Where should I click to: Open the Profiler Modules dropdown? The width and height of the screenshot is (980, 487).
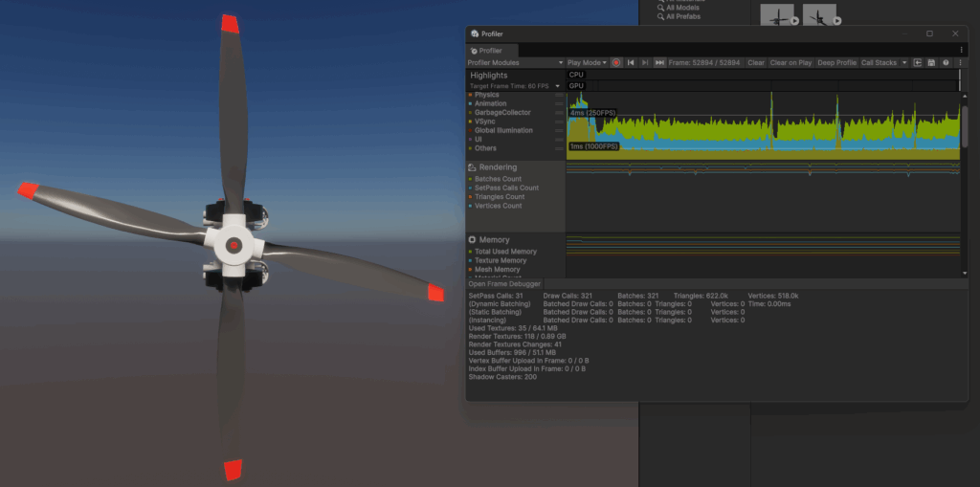[514, 63]
